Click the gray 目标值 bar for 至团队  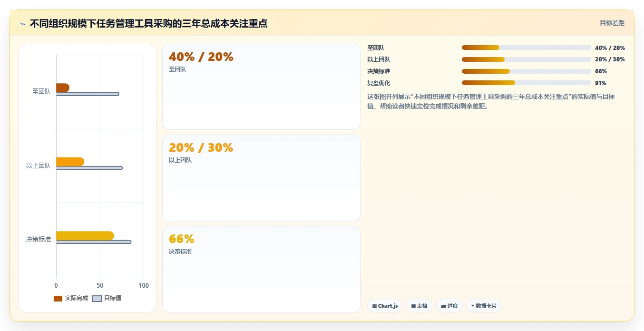[x=88, y=94]
